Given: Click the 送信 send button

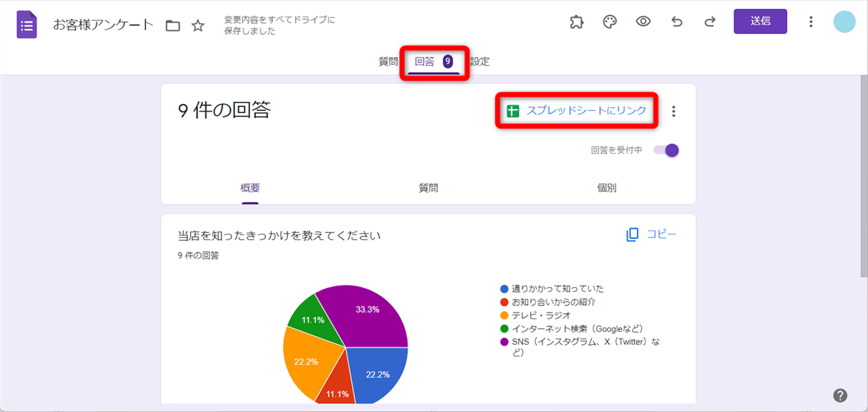Looking at the screenshot, I should coord(760,21).
